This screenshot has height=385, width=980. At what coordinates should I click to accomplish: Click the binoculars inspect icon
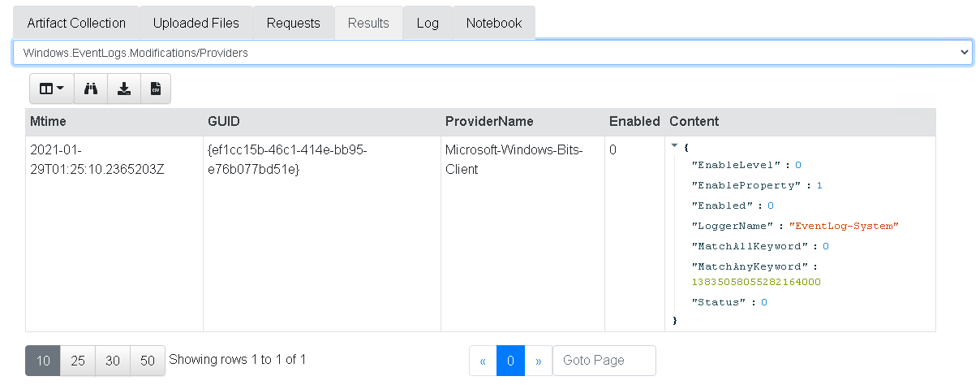(91, 89)
